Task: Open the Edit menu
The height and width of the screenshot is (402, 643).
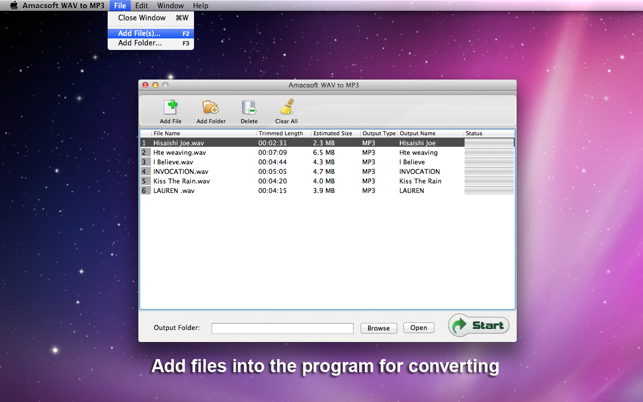Action: coord(141,5)
